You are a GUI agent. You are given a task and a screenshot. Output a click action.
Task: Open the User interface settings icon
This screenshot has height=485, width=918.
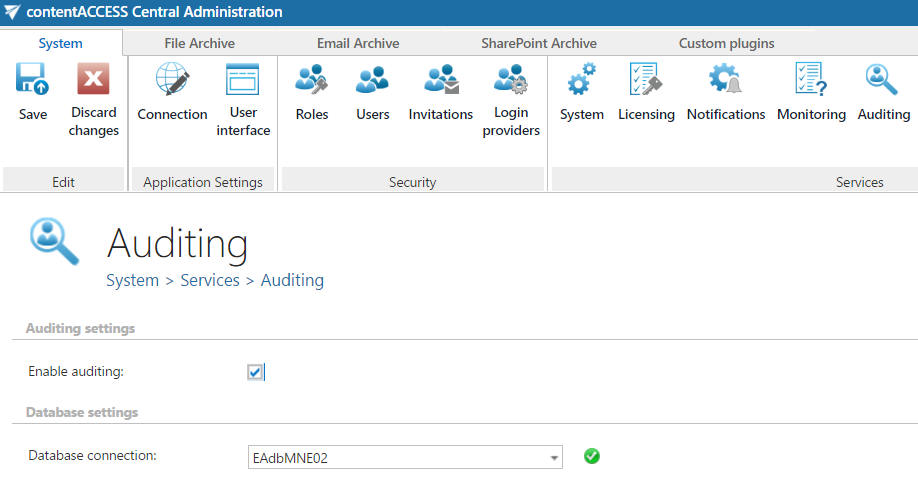click(x=243, y=79)
